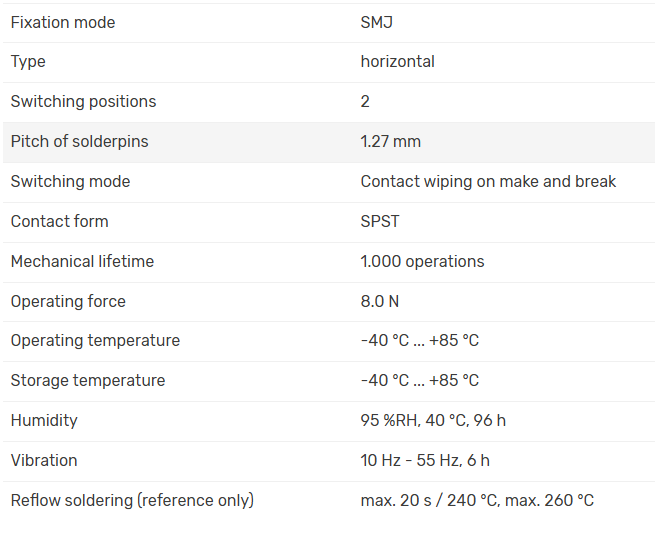Screen dimensions: 655x537
Task: Click the "Mechanical lifetime" label
Action: 82,261
